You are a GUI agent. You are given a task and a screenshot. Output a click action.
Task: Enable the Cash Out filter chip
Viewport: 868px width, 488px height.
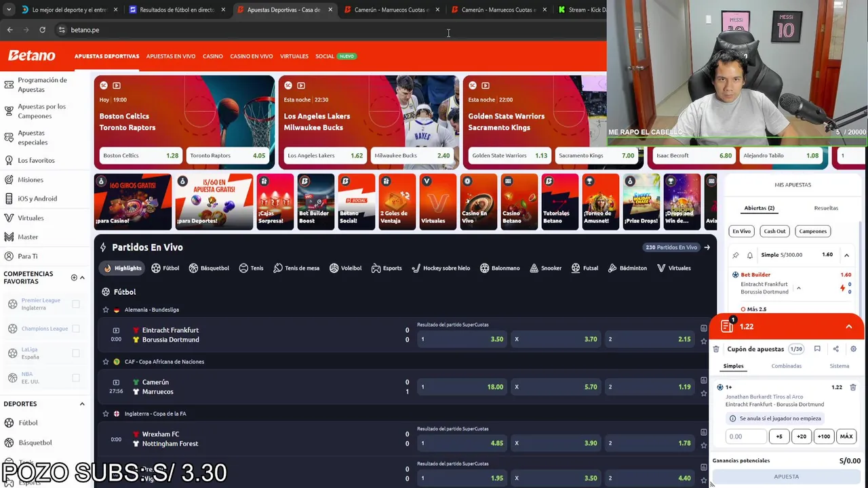click(x=774, y=231)
